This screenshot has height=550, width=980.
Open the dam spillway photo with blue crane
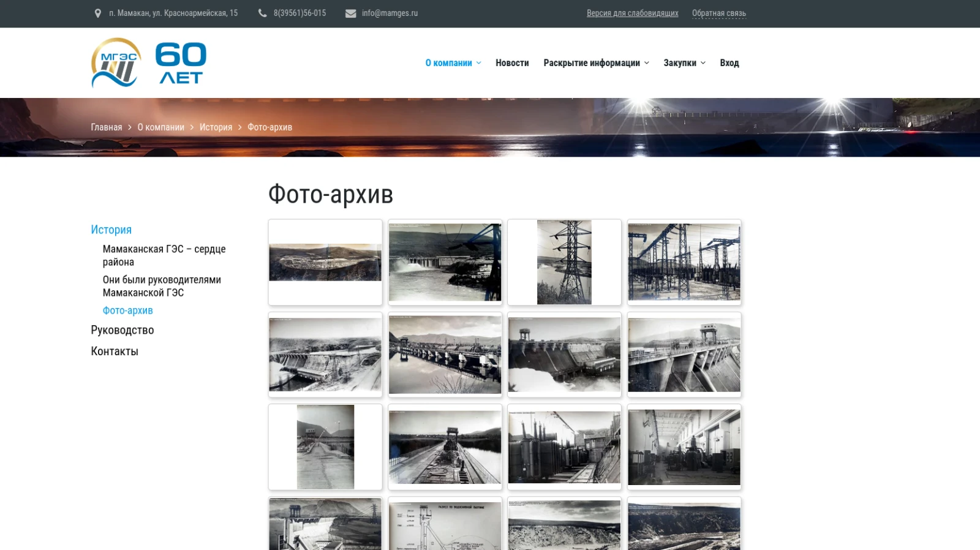pos(445,262)
